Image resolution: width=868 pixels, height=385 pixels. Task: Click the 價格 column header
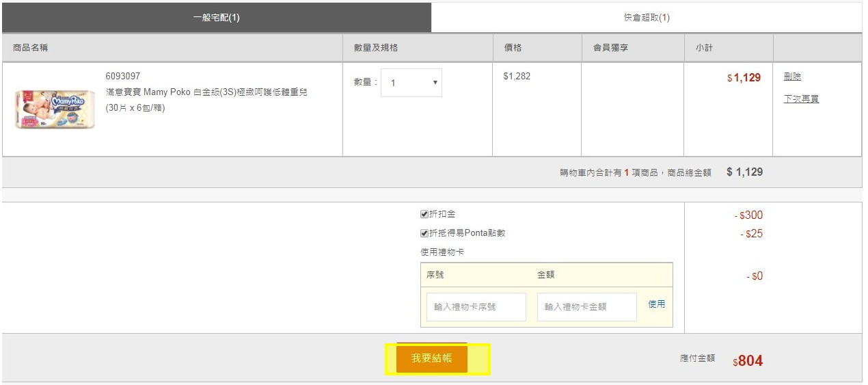point(513,48)
